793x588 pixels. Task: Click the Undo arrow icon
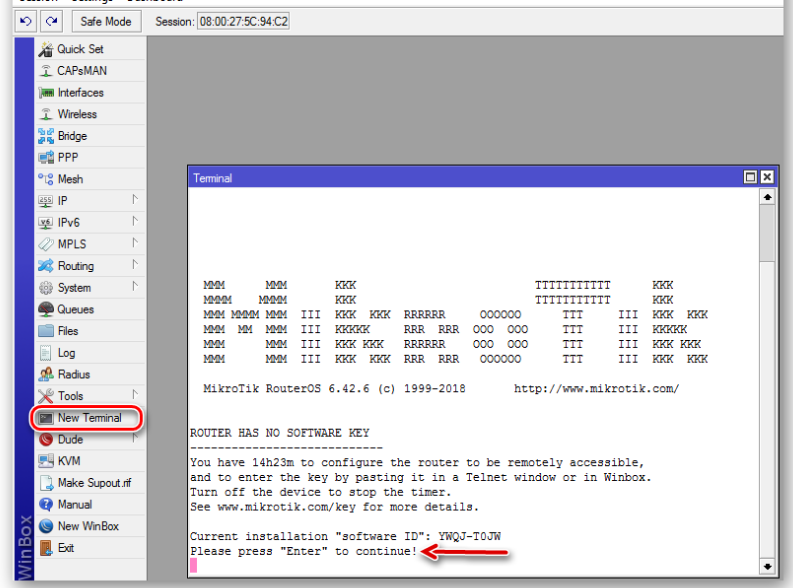[x=25, y=21]
